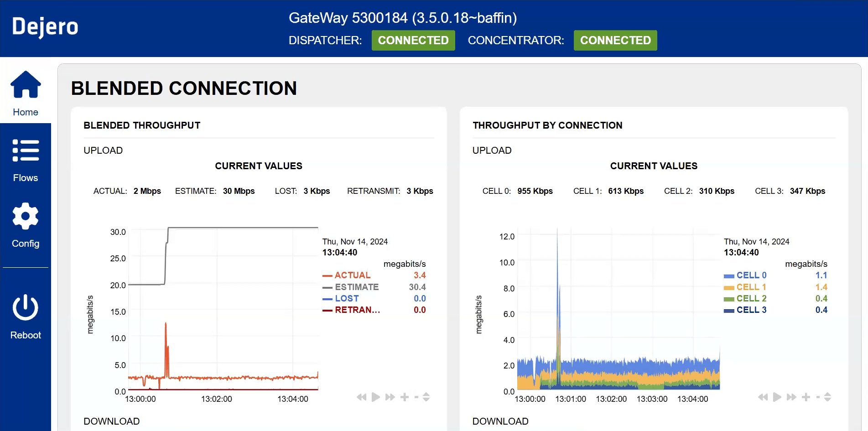The width and height of the screenshot is (868, 431).
Task: Reset vertical scale on Blended Throughput chart
Action: [x=426, y=397]
